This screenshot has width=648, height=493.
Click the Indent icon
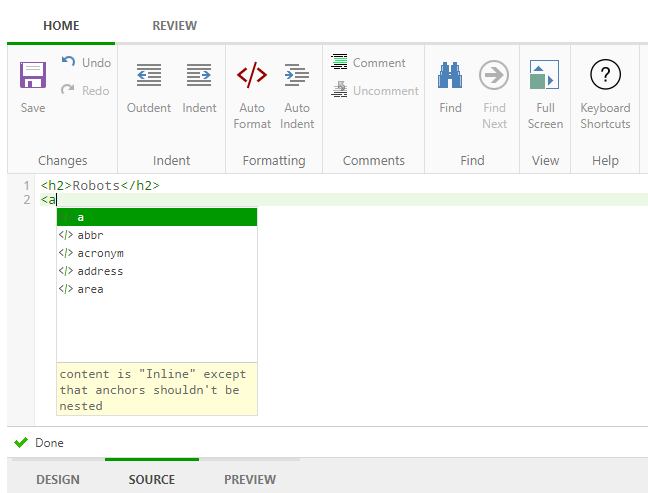pos(199,75)
